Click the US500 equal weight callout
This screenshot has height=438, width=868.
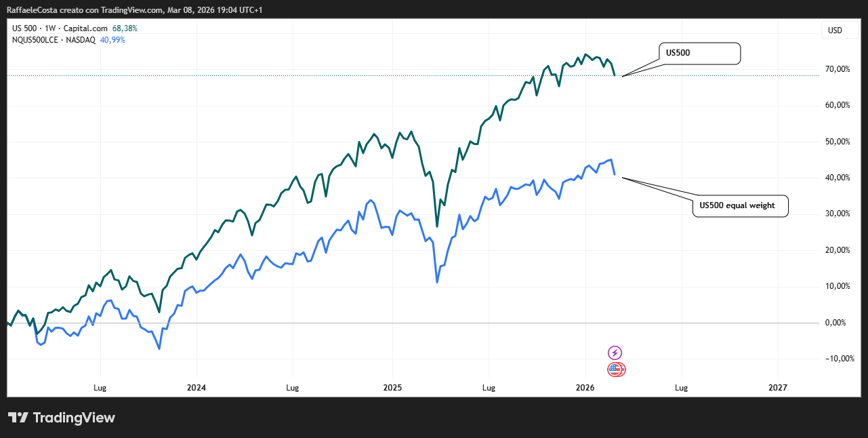click(740, 205)
